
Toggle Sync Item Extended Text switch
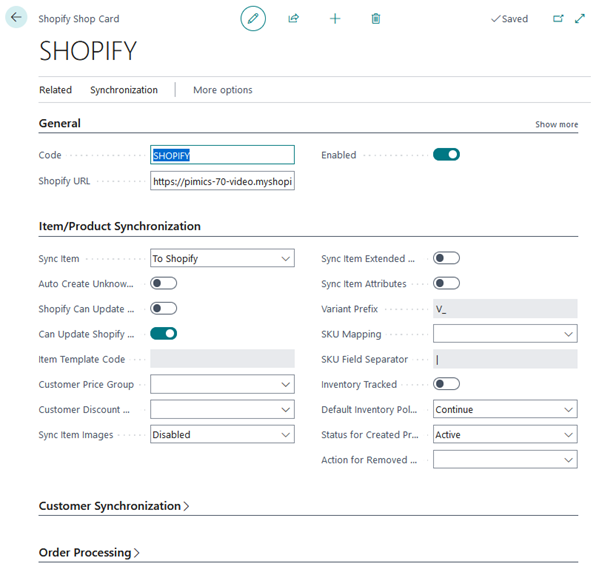click(446, 258)
